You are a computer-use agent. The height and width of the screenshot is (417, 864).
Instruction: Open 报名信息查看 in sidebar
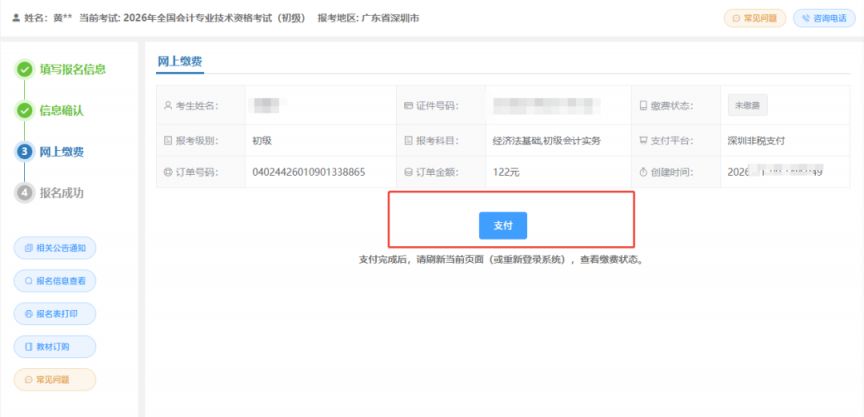55,281
